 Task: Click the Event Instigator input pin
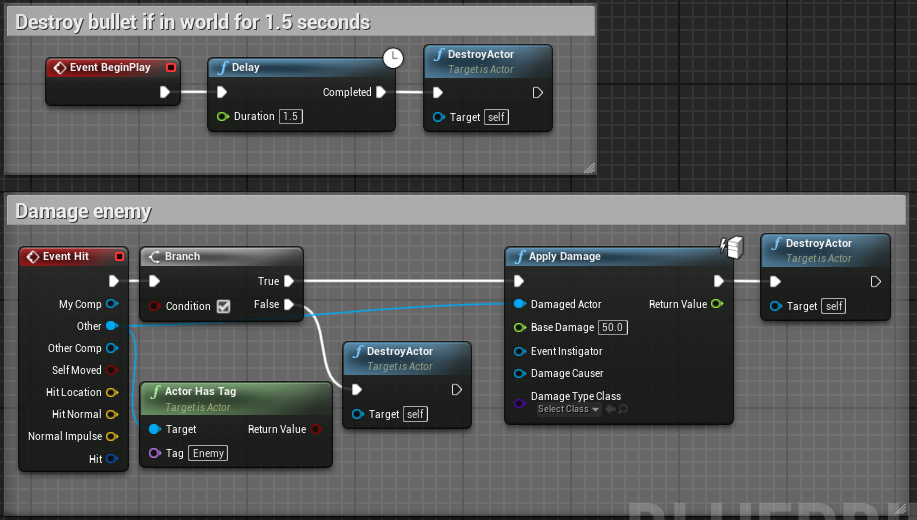[x=519, y=351]
